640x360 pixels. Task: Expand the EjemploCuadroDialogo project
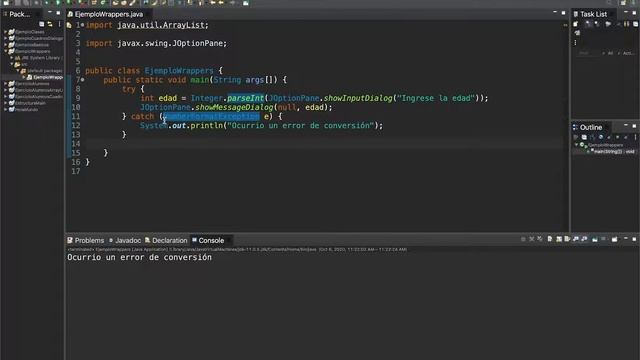pyautogui.click(x=5, y=38)
